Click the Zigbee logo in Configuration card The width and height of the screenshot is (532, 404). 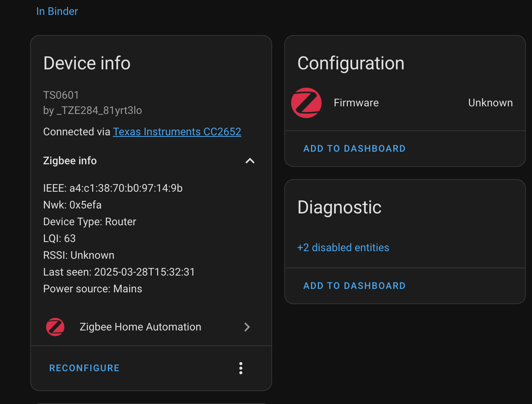(306, 103)
